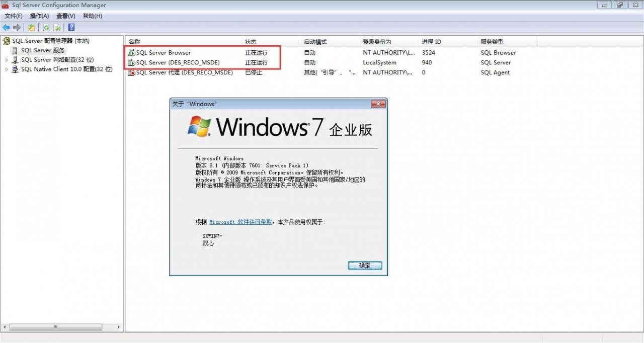Open the 查看(V) menu
Screen dimensions: 644x343
coord(66,16)
